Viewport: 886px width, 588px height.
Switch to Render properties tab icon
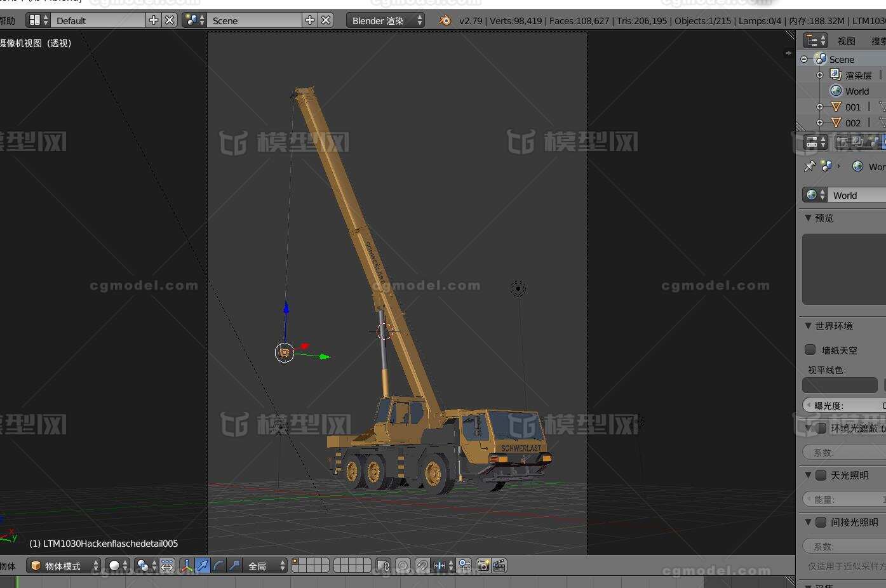(842, 142)
